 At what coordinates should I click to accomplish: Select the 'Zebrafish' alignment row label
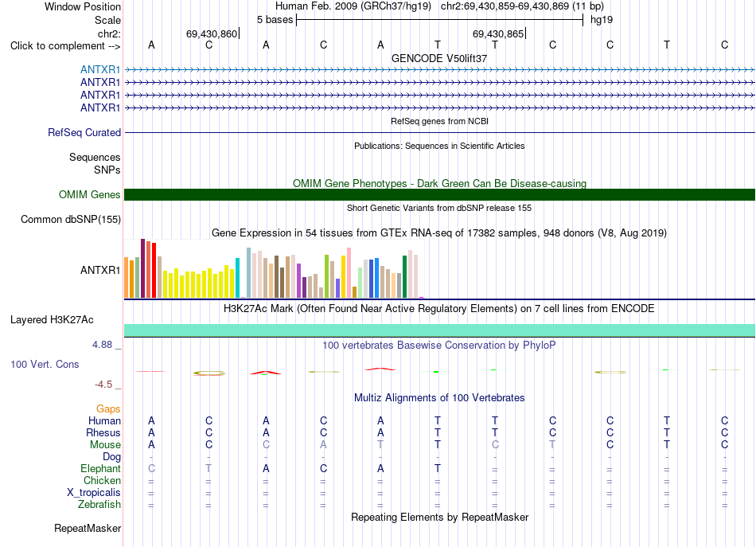99,505
